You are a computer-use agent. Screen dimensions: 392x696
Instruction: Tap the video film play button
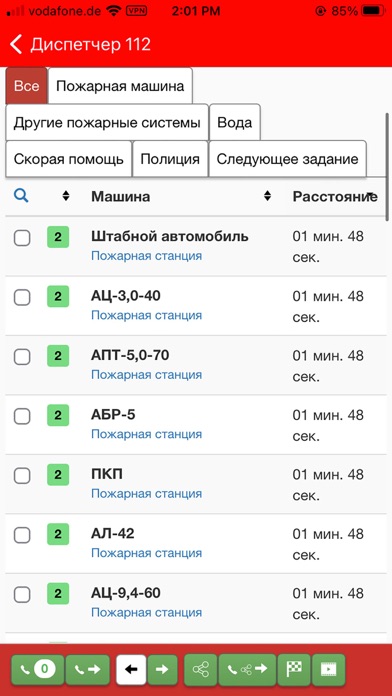click(329, 669)
